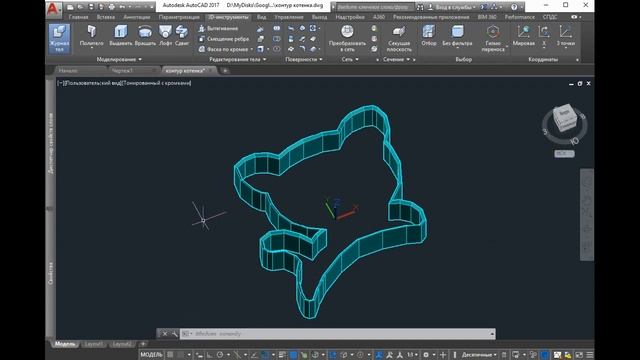
Task: Click the new drawing tab plus button
Action: tap(225, 71)
